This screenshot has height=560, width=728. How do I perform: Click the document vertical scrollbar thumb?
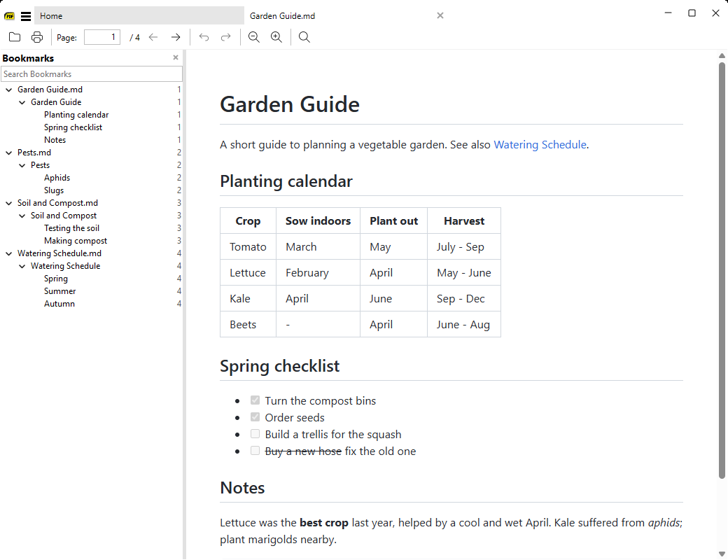click(722, 270)
